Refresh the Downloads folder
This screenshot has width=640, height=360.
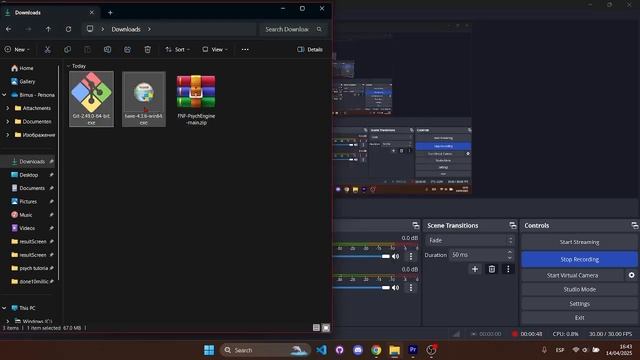tap(68, 29)
